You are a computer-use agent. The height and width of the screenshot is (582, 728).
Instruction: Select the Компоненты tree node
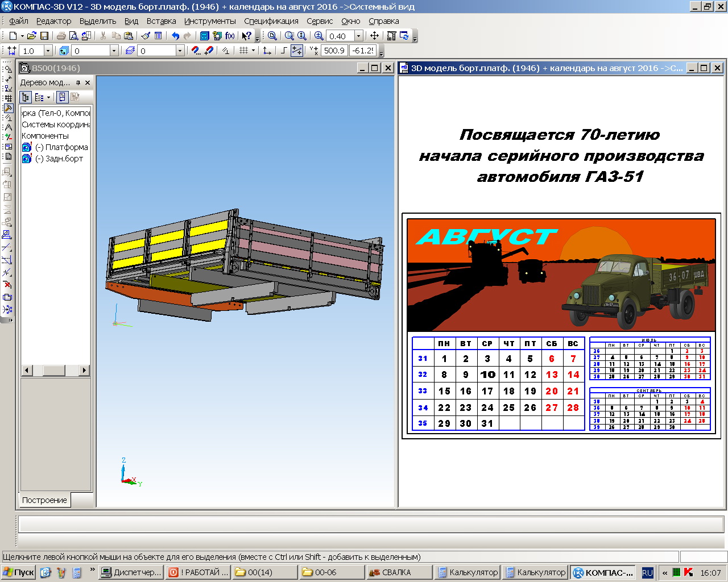pyautogui.click(x=45, y=136)
